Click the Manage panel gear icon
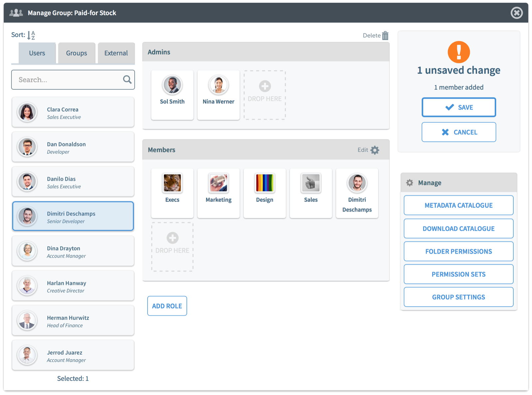532x395 pixels. click(x=410, y=183)
